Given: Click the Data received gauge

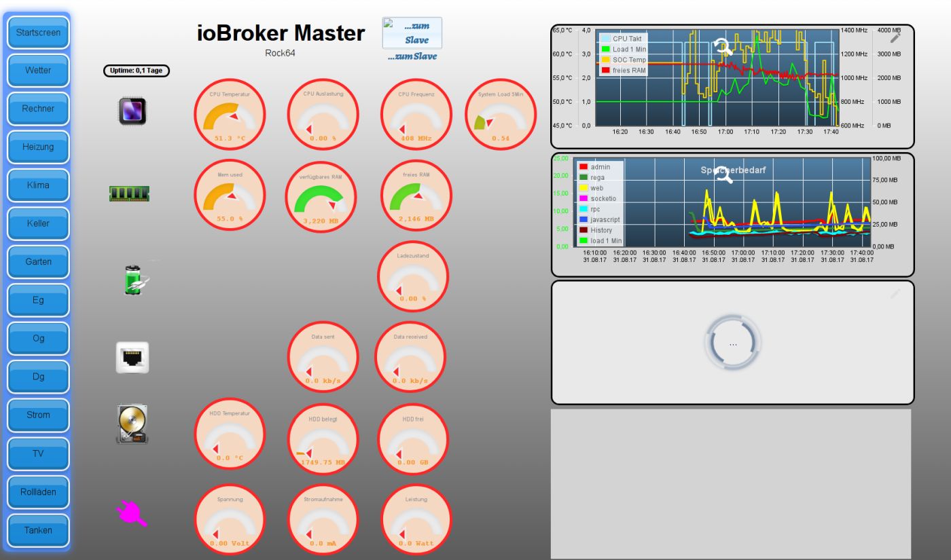Looking at the screenshot, I should (x=410, y=357).
